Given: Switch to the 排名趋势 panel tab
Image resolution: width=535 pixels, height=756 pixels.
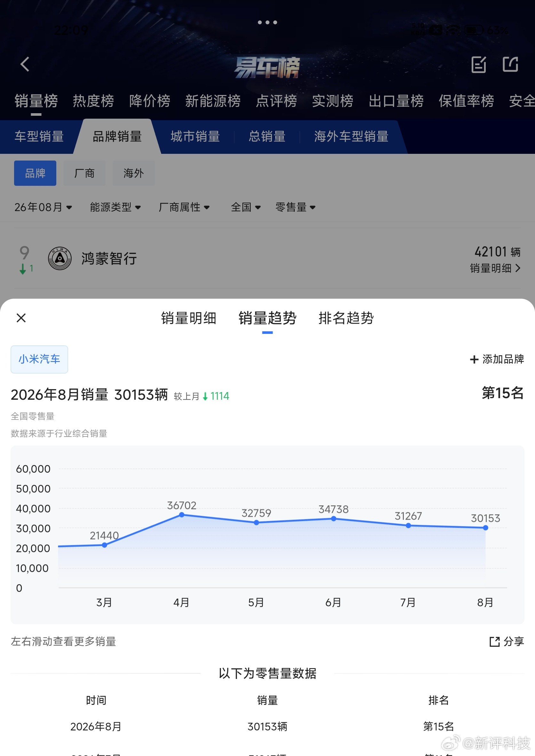Looking at the screenshot, I should pos(346,318).
